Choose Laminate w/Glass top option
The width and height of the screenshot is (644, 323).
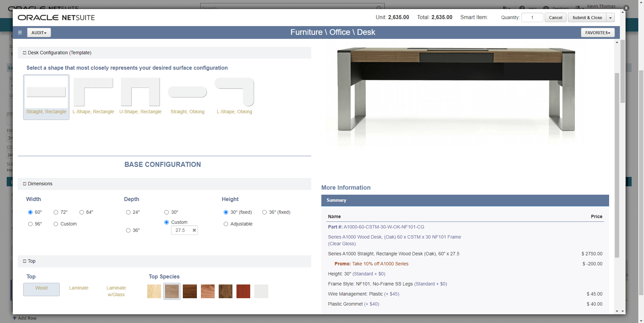tap(116, 291)
